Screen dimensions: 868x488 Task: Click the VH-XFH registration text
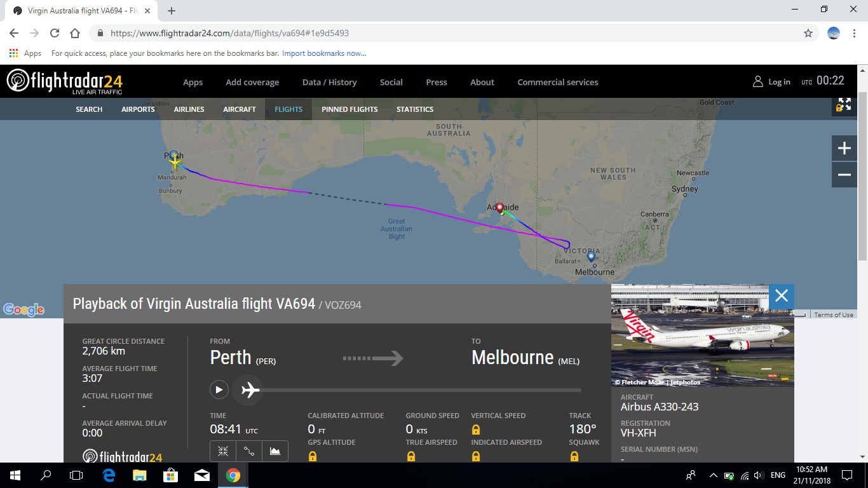coord(639,433)
